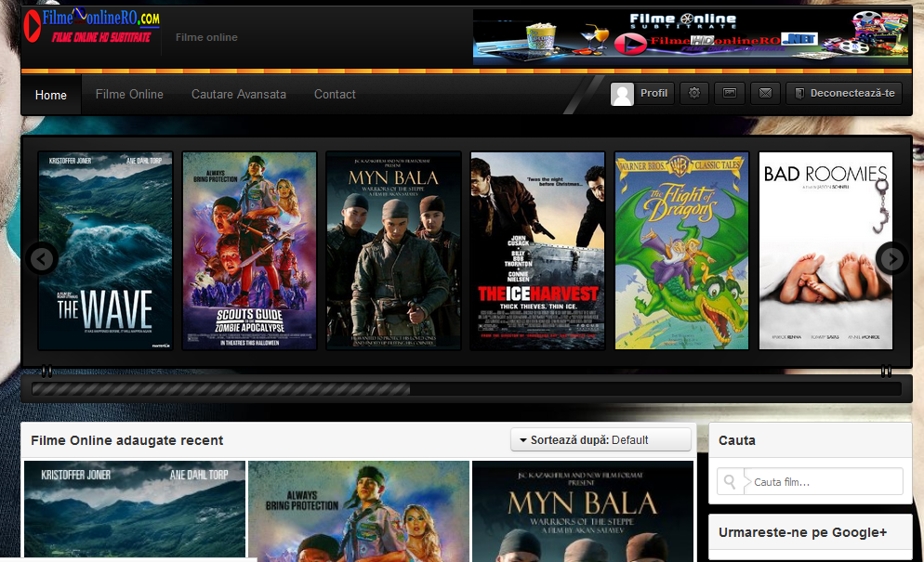Screen dimensions: 924x562
Task: Open The Wave in the recently added list
Action: [x=135, y=509]
